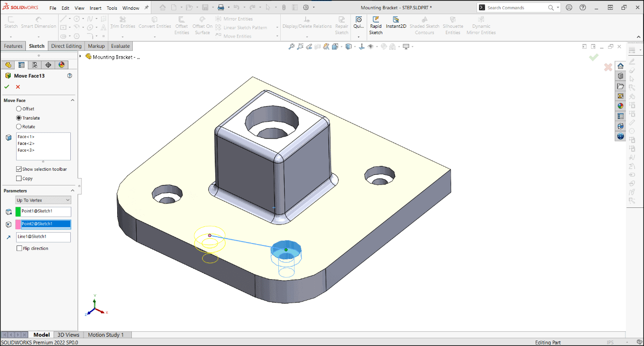Switch to Features tab
The image size is (644, 346).
pos(13,46)
